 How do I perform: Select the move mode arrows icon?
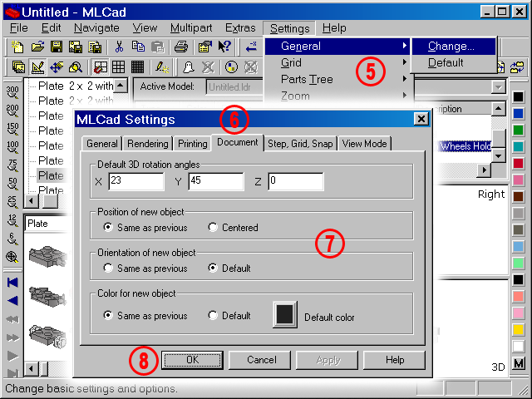tap(57, 67)
